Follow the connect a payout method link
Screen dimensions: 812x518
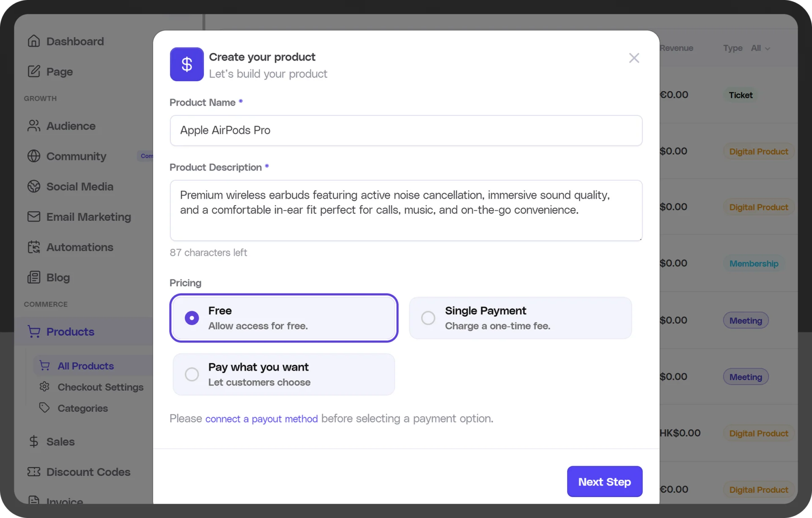261,419
